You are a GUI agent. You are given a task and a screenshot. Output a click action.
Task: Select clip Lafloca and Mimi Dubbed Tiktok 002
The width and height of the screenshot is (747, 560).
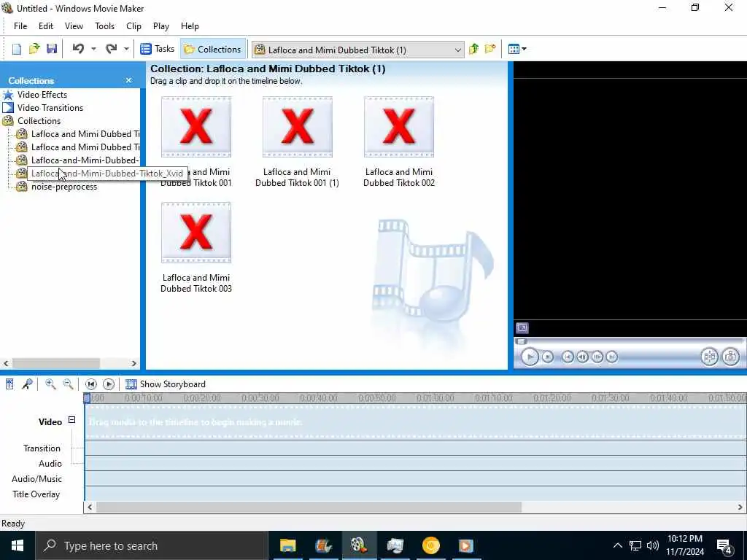pos(399,127)
